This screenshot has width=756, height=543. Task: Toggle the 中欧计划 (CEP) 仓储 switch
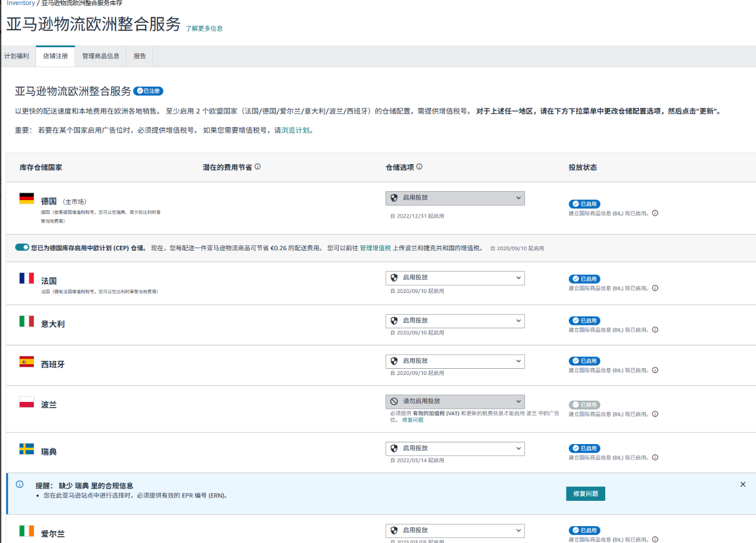click(x=22, y=247)
